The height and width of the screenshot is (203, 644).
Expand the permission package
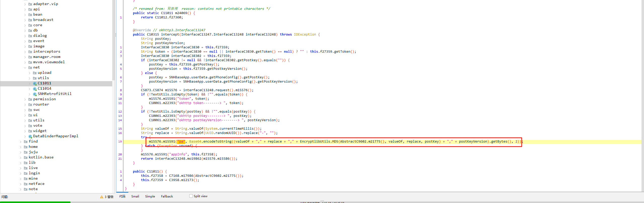(x=25, y=99)
